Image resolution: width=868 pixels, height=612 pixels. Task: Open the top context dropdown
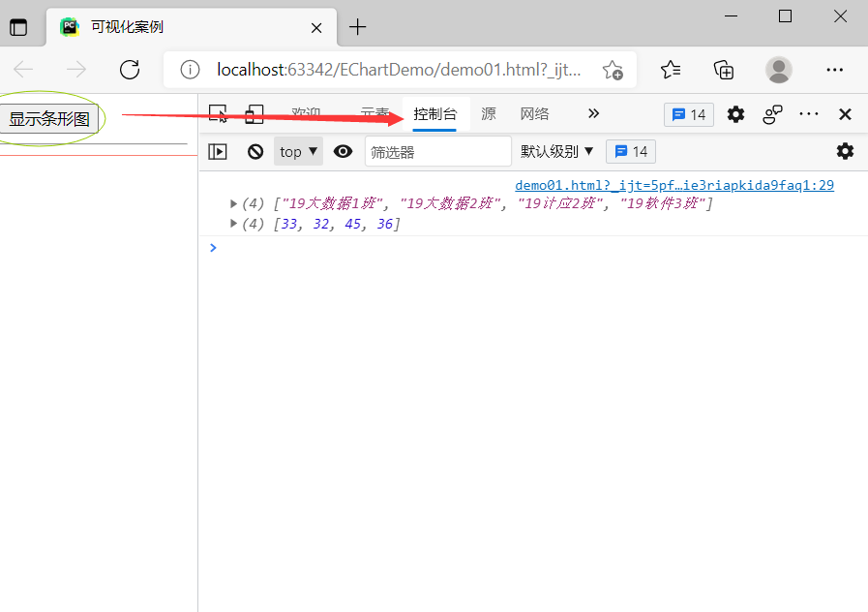pyautogui.click(x=298, y=151)
